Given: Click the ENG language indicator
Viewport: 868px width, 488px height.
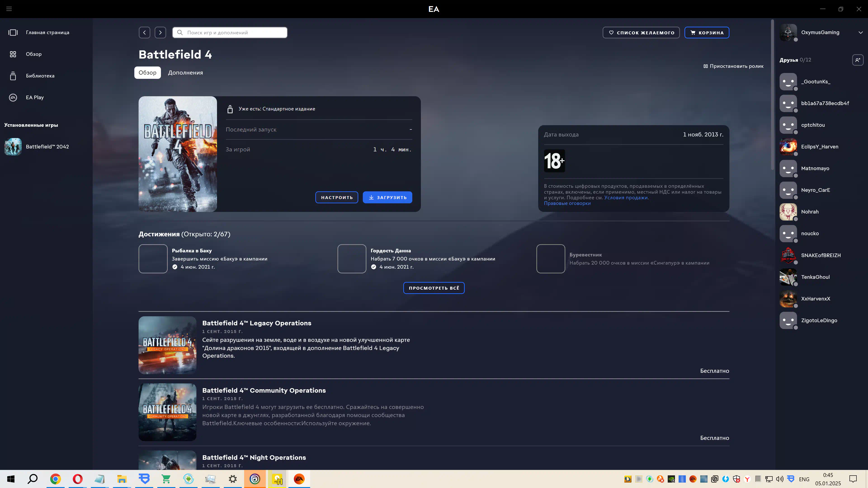Looking at the screenshot, I should point(804,479).
